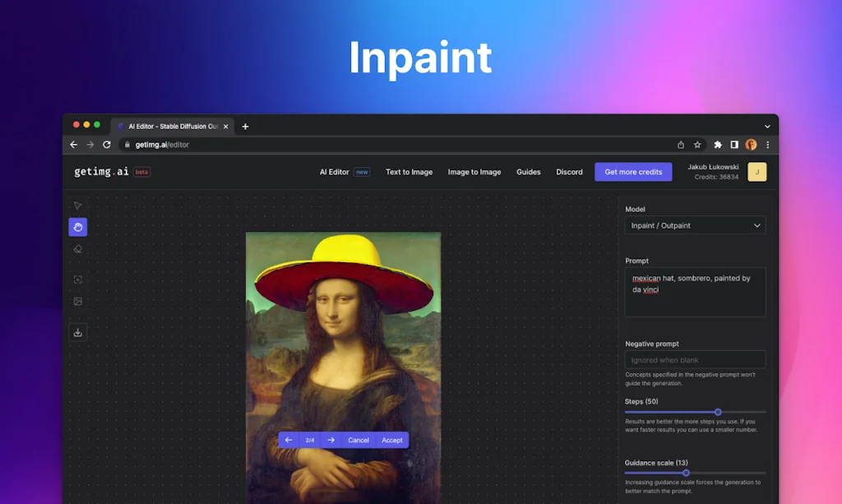Activate the hand pan tool
842x504 pixels.
pyautogui.click(x=77, y=227)
